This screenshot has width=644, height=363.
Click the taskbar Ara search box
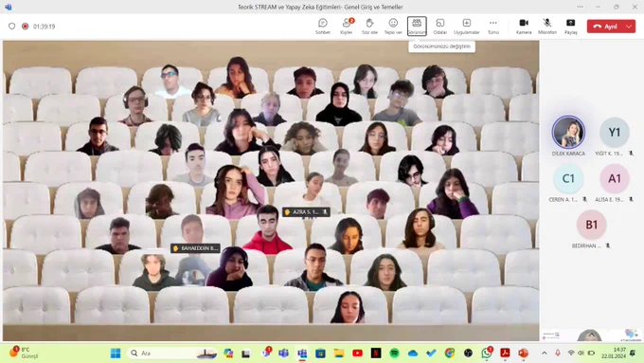coord(172,354)
